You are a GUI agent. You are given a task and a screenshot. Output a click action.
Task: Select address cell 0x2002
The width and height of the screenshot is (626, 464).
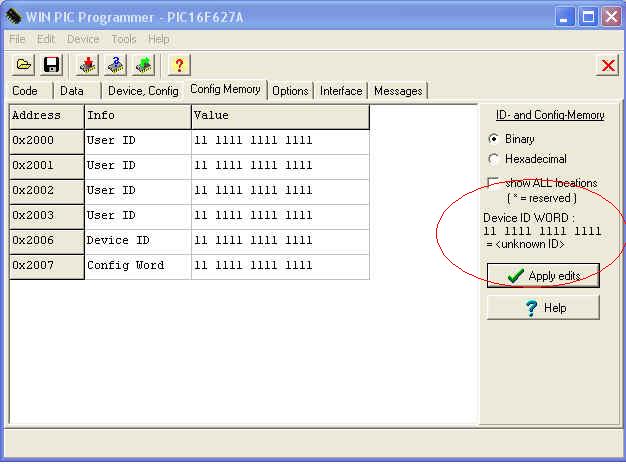point(47,192)
